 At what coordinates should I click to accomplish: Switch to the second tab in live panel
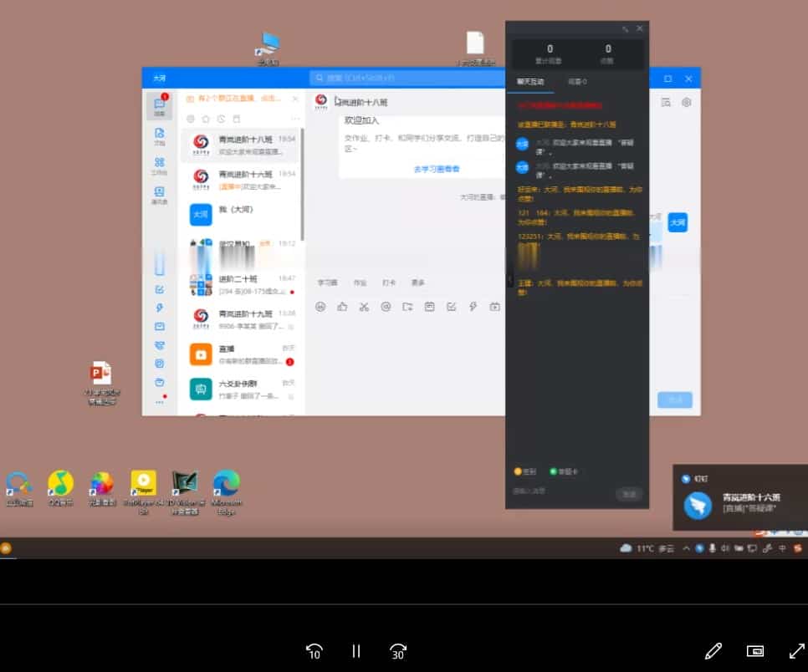(x=577, y=82)
